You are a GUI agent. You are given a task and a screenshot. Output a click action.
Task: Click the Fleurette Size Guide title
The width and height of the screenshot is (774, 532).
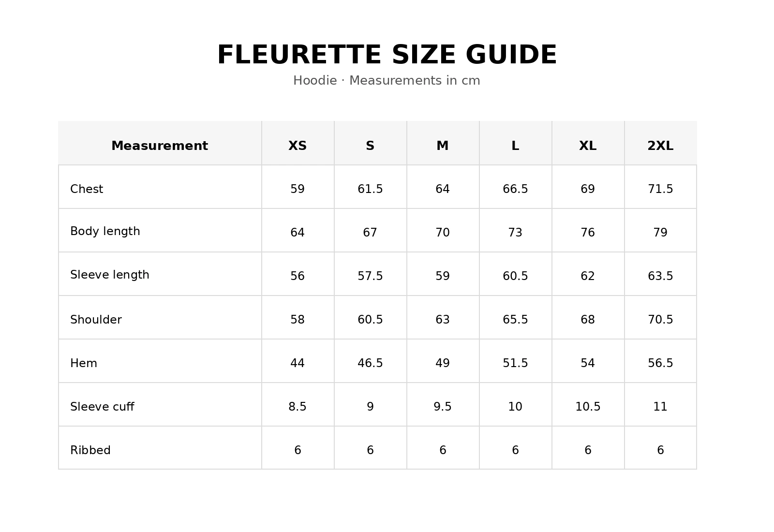[387, 55]
